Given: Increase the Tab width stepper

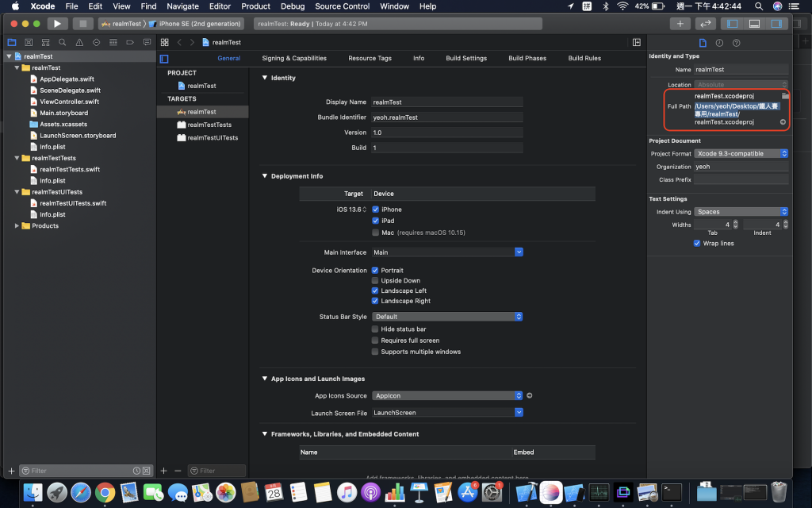Looking at the screenshot, I should tap(735, 223).
